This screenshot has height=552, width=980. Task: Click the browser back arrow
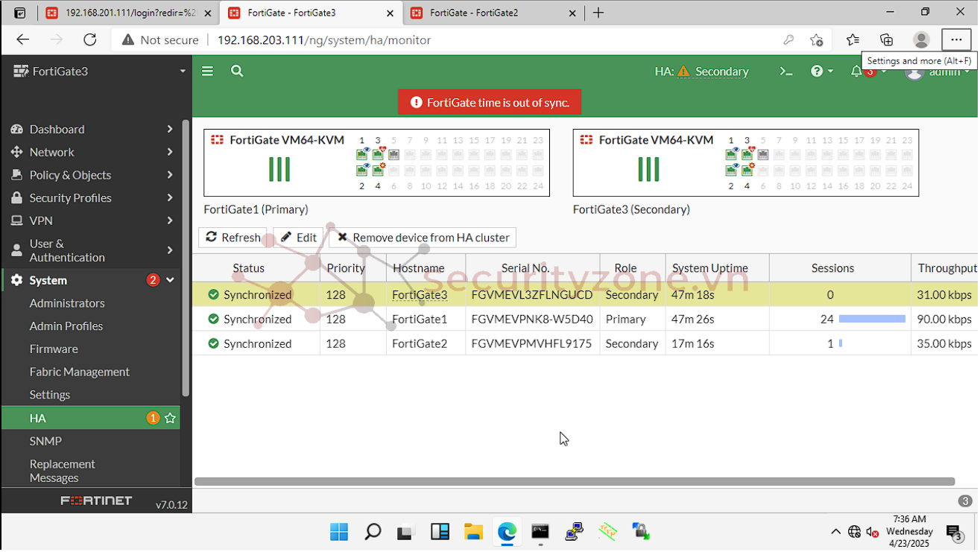(x=22, y=40)
